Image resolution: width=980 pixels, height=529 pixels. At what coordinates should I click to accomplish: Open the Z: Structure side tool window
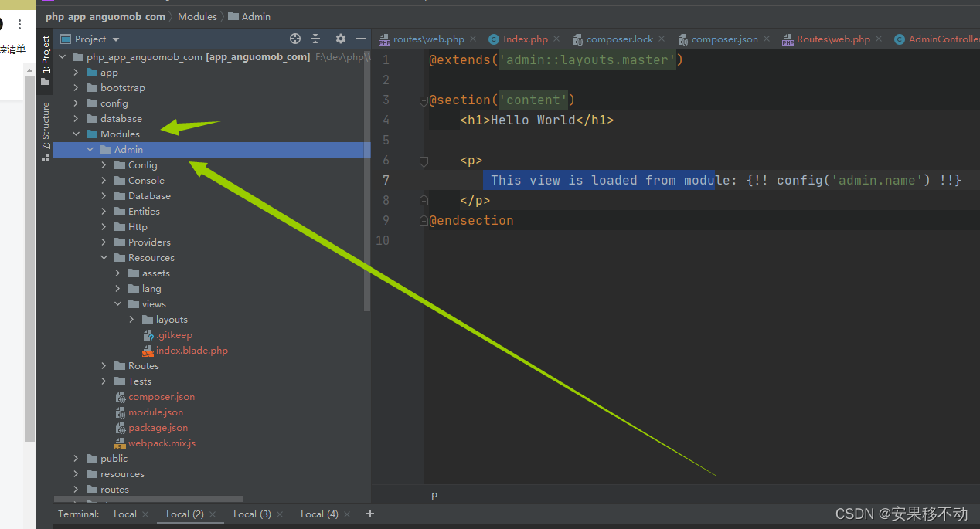click(45, 130)
